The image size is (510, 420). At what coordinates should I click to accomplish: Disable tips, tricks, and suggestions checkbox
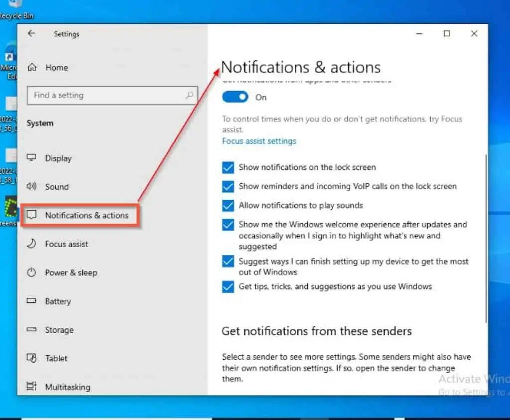(x=228, y=286)
